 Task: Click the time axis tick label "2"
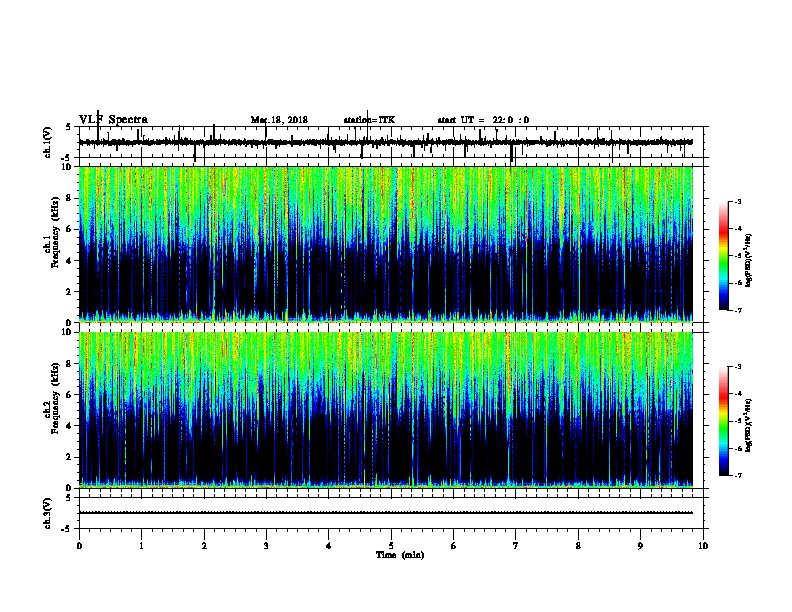[204, 545]
